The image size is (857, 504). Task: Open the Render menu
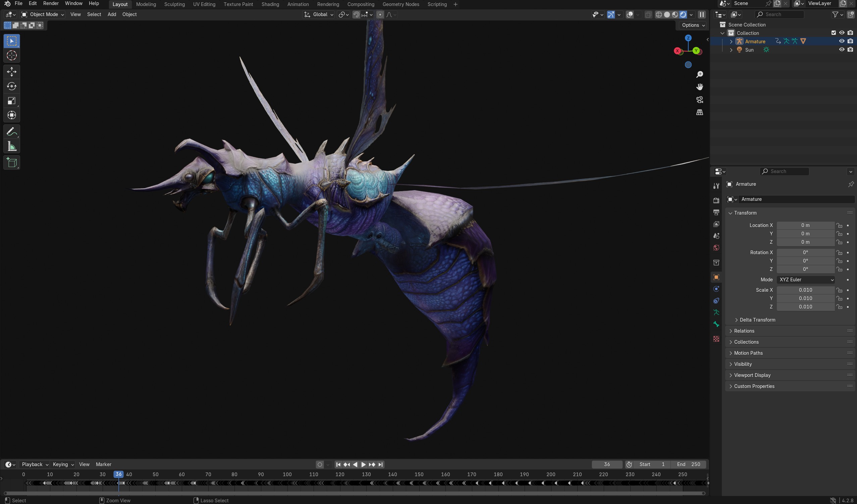click(51, 3)
